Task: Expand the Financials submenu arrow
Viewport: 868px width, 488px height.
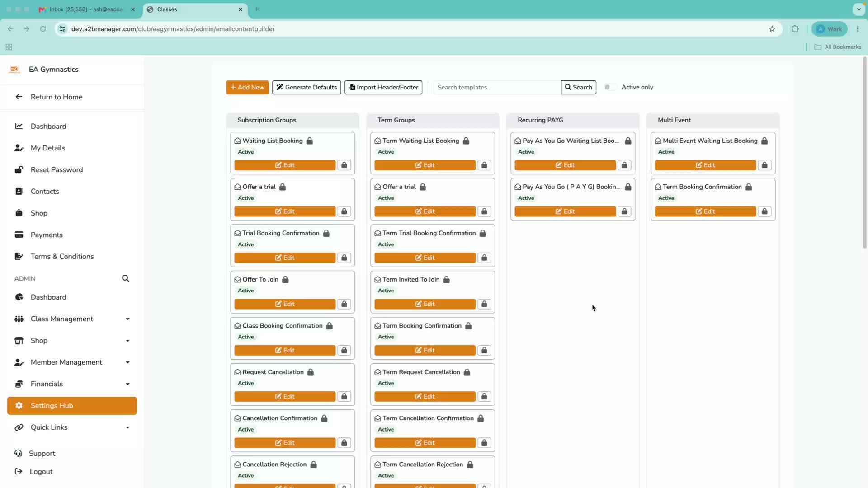Action: click(127, 384)
